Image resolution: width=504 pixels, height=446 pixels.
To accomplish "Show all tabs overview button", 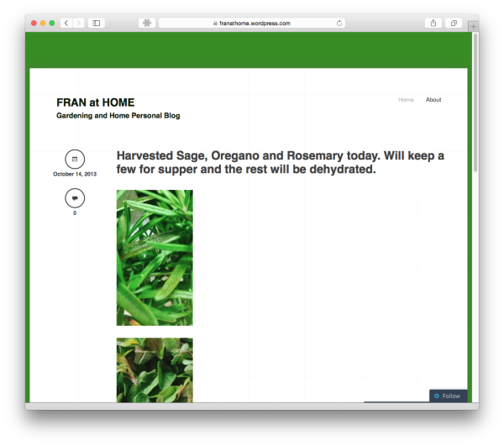I will point(454,24).
